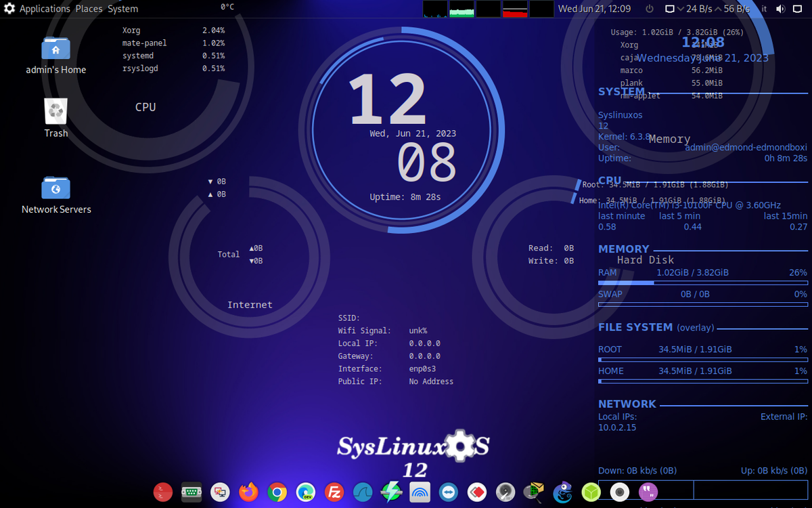This screenshot has height=508, width=812.
Task: Launch Firefox from the dock
Action: point(249,492)
